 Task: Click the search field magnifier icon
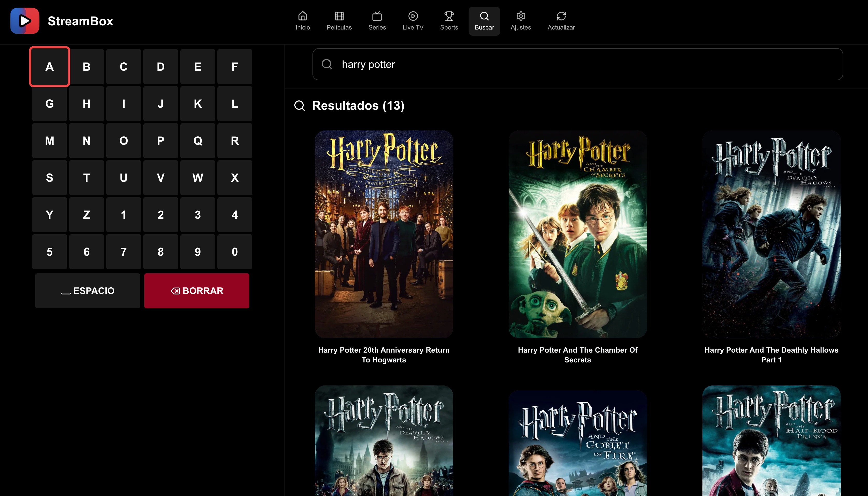(327, 64)
